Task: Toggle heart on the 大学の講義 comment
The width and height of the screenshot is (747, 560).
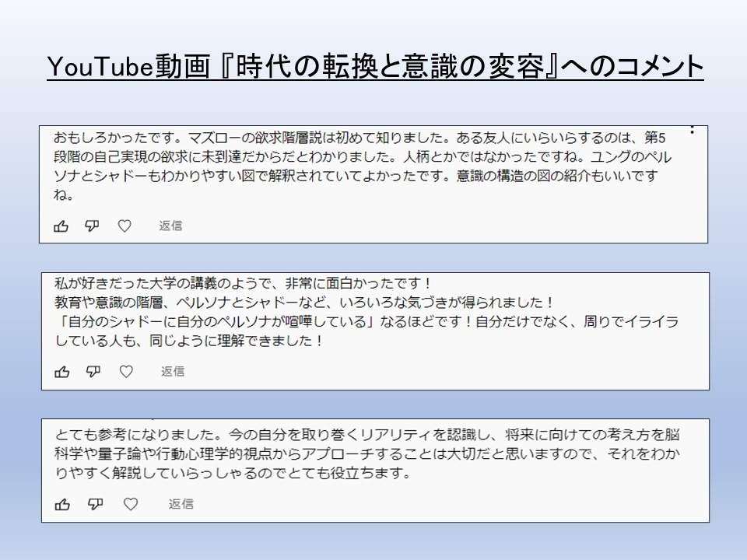Action: (x=126, y=372)
